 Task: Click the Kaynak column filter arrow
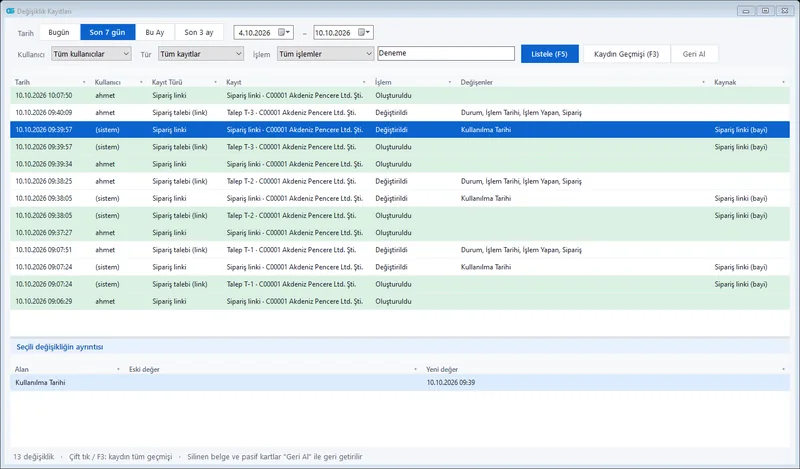[x=784, y=82]
